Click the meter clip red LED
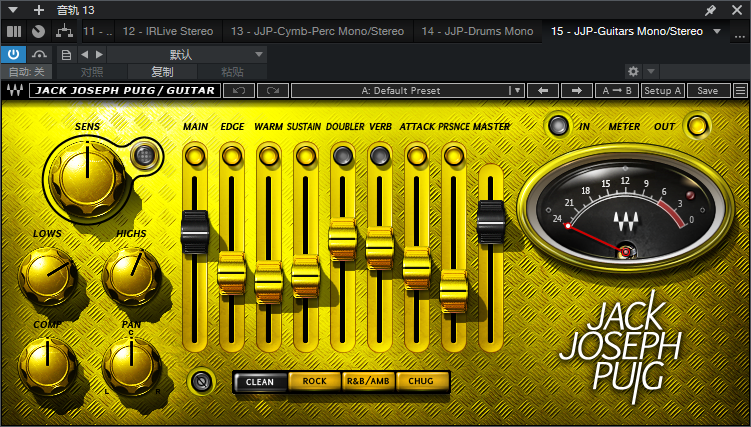The image size is (751, 427). [690, 195]
